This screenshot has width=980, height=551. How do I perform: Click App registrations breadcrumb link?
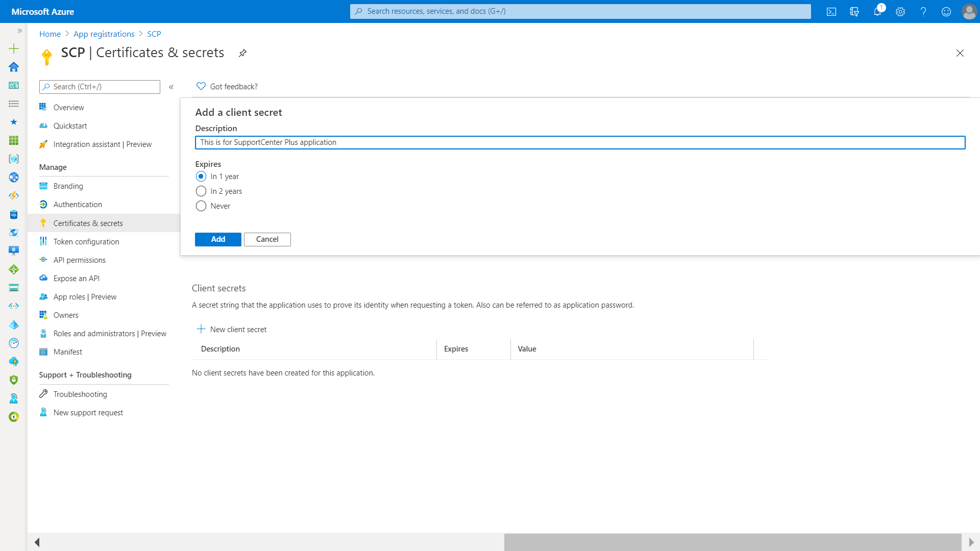click(104, 34)
